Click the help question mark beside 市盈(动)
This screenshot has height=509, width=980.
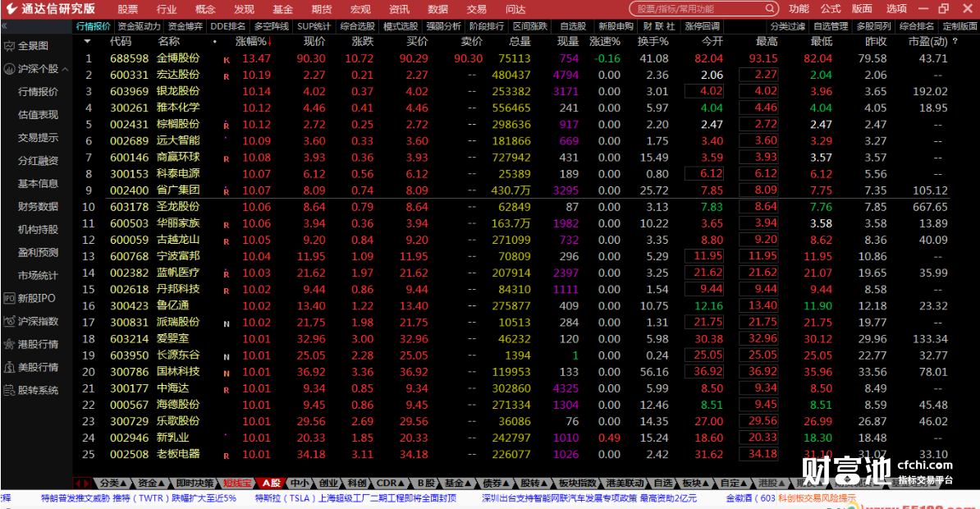tap(955, 41)
